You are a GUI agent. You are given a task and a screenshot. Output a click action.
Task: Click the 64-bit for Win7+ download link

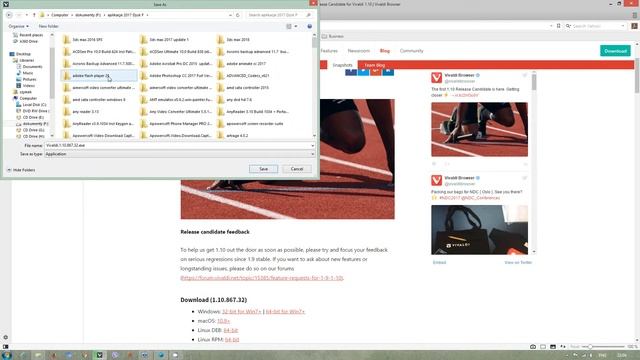click(x=285, y=311)
